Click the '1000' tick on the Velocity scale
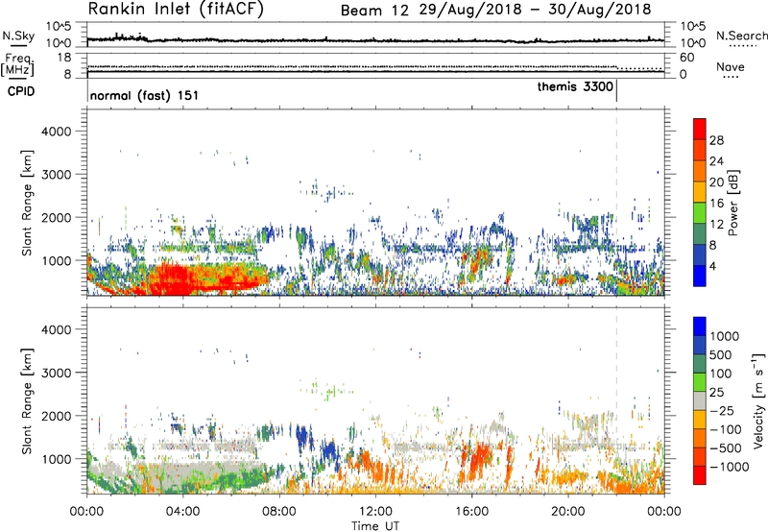Viewport: 768px width, 532px height. click(x=724, y=336)
